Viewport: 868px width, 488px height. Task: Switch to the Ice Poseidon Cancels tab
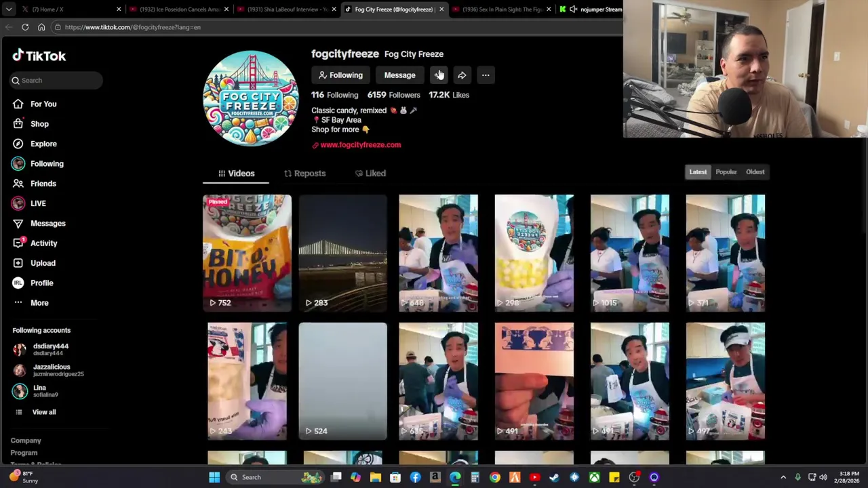(178, 9)
